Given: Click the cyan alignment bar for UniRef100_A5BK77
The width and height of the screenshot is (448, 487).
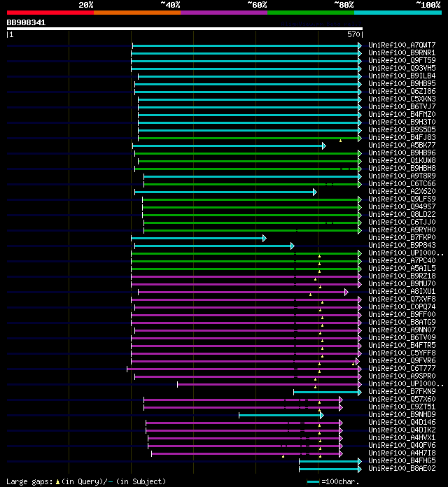Looking at the screenshot, I should [x=229, y=146].
